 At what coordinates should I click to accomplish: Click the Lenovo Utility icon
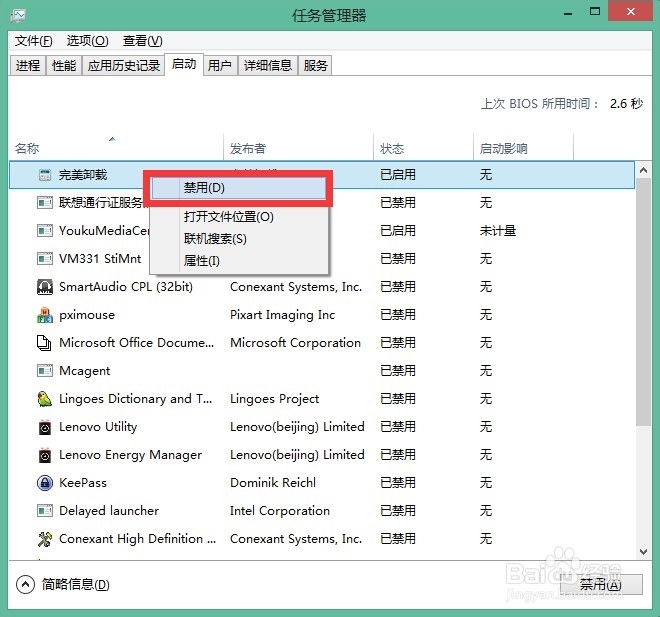(x=45, y=427)
